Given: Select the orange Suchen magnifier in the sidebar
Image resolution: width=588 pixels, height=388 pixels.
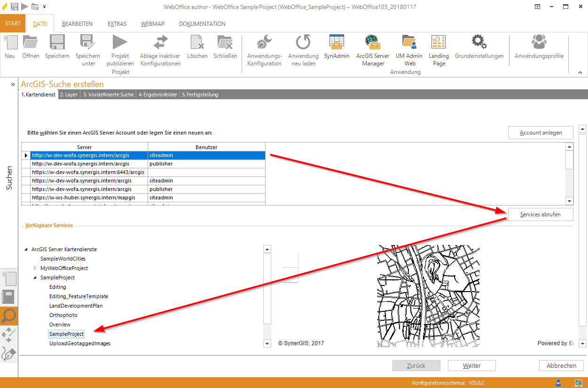Looking at the screenshot, I should click(x=8, y=316).
